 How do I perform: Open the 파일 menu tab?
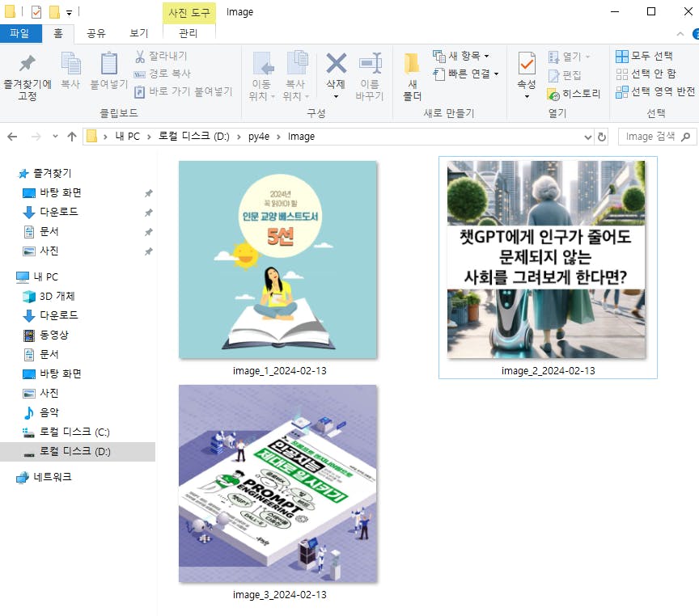tap(19, 33)
